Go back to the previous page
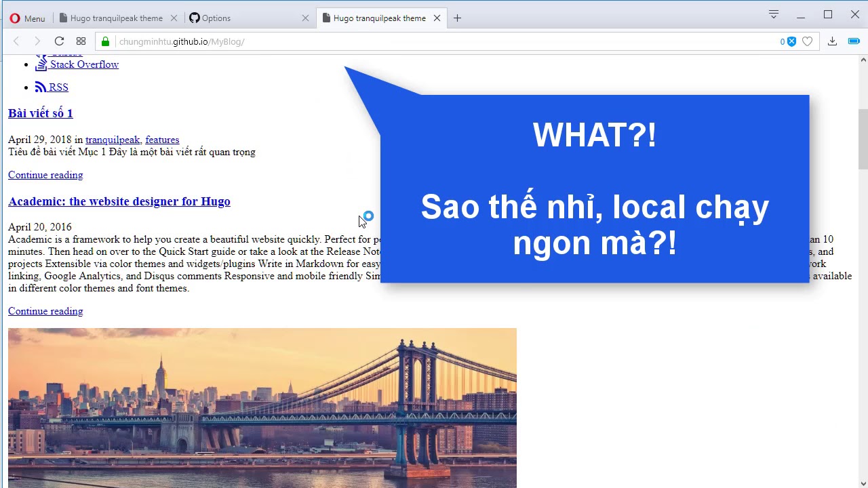Image resolution: width=868 pixels, height=488 pixels. click(16, 41)
